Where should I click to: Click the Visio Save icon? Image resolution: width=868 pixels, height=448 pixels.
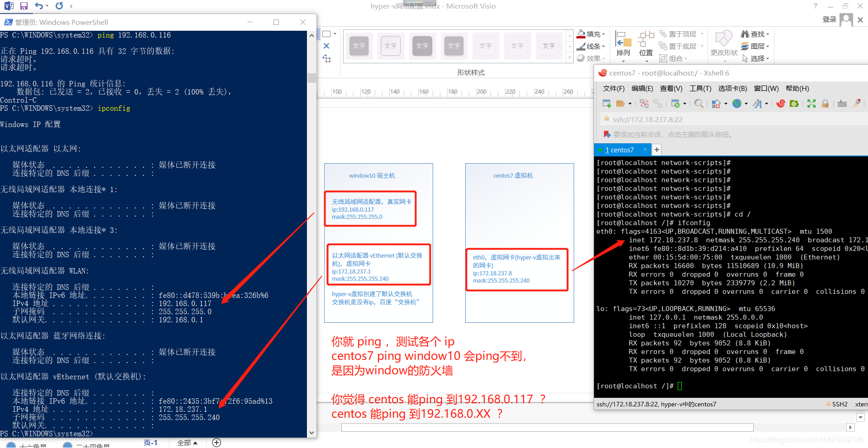(24, 6)
